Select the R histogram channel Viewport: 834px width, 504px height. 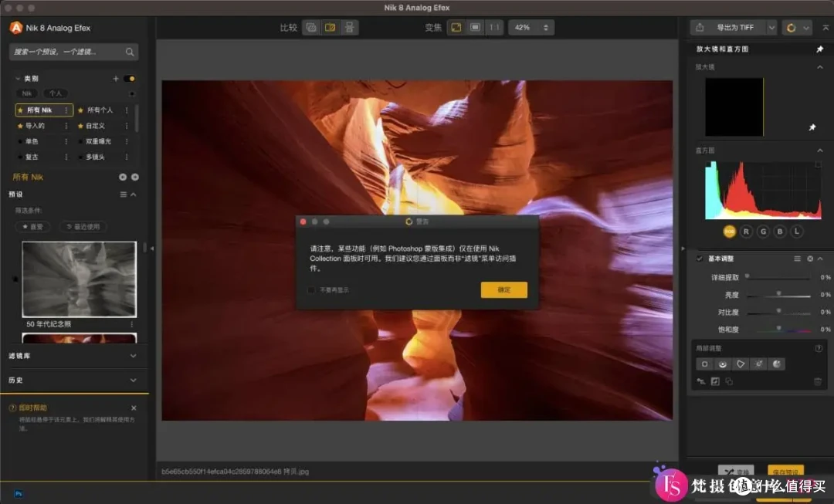click(746, 232)
